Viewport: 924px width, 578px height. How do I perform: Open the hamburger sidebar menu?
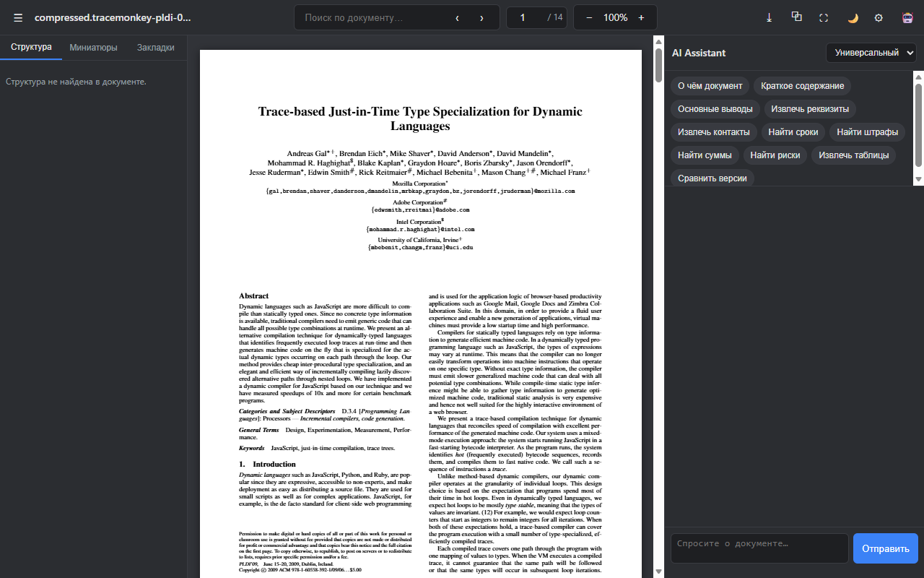point(17,17)
